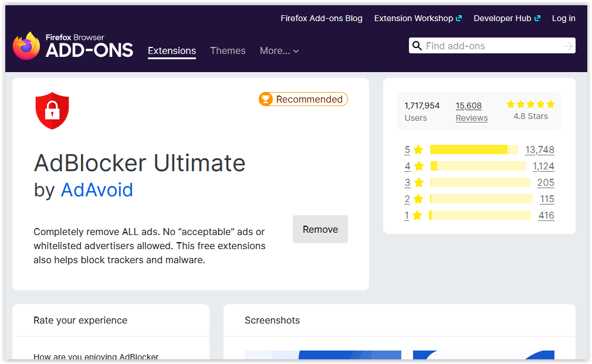
Task: Open the AdAvoid author page
Action: [x=97, y=190]
